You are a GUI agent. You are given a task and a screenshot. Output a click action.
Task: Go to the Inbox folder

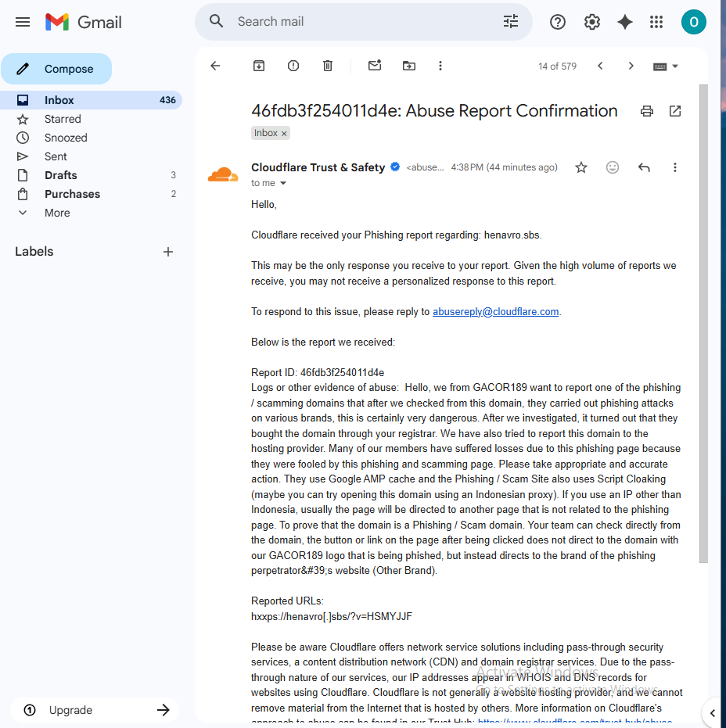91,100
